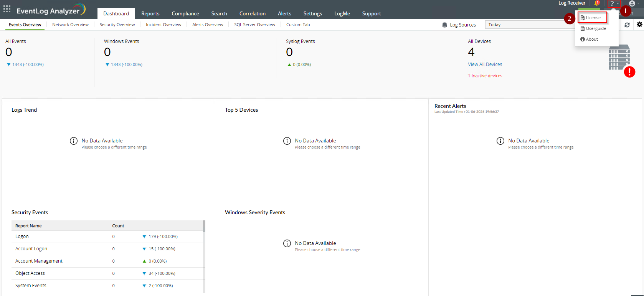This screenshot has height=296, width=644.
Task: Click the Security Events table scrollbar
Action: (204, 227)
